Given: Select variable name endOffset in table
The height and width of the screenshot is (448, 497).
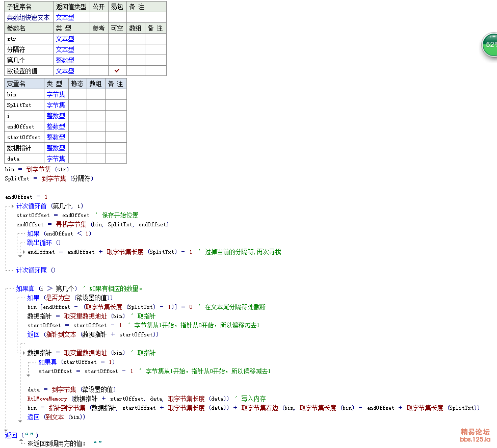Looking at the screenshot, I should (x=20, y=126).
